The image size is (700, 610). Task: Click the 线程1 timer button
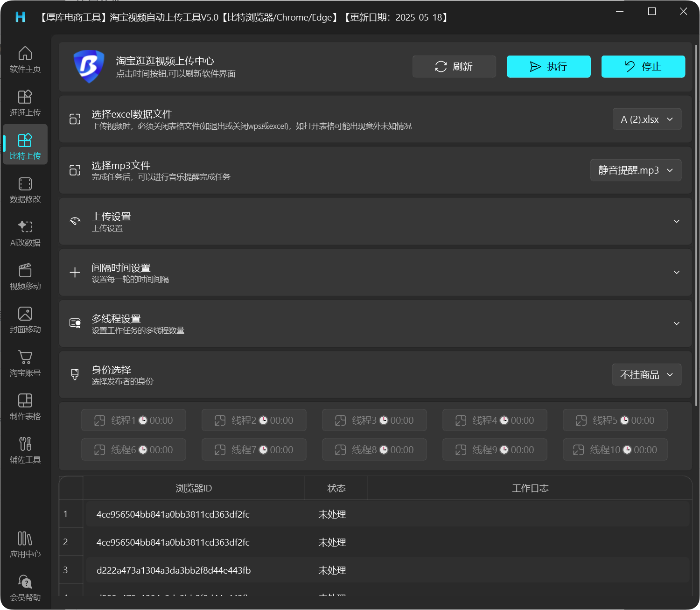click(x=133, y=420)
